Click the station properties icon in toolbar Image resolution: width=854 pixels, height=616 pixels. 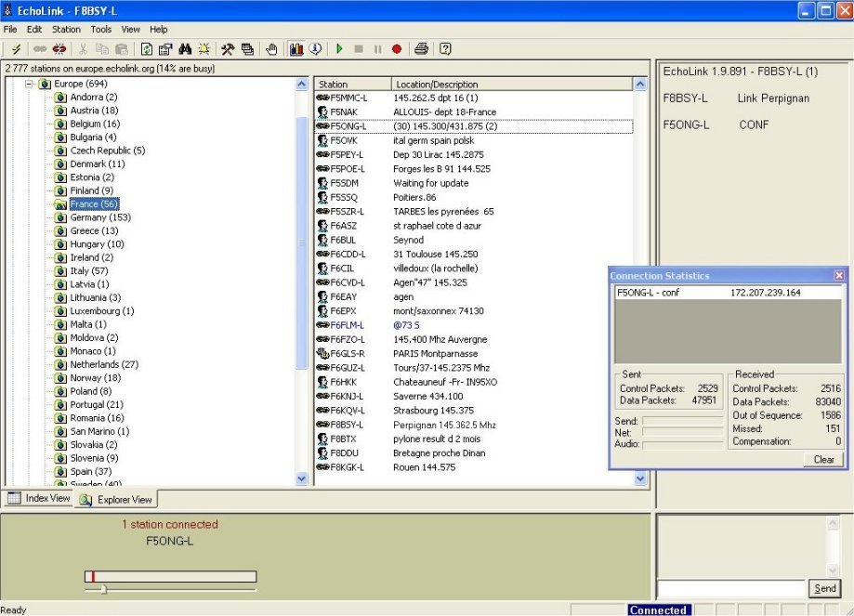tap(165, 49)
